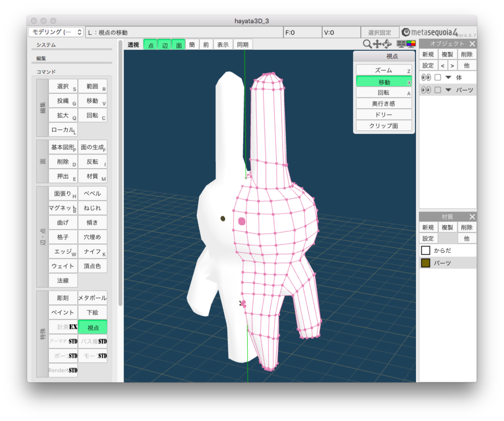Choose クリップ面 in the 視点 panel
This screenshot has width=504, height=421.
click(x=384, y=125)
